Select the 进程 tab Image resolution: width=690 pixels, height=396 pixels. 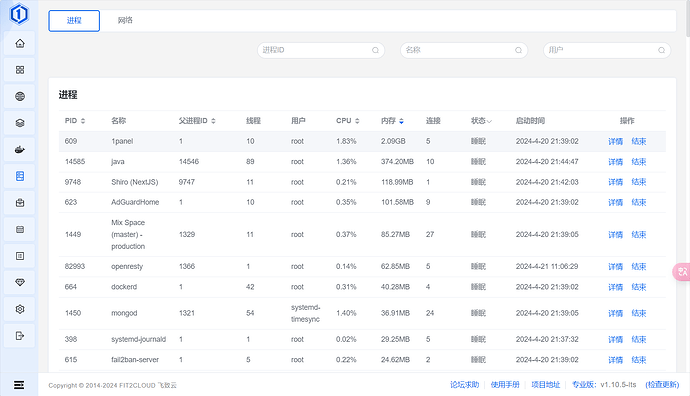pyautogui.click(x=74, y=21)
